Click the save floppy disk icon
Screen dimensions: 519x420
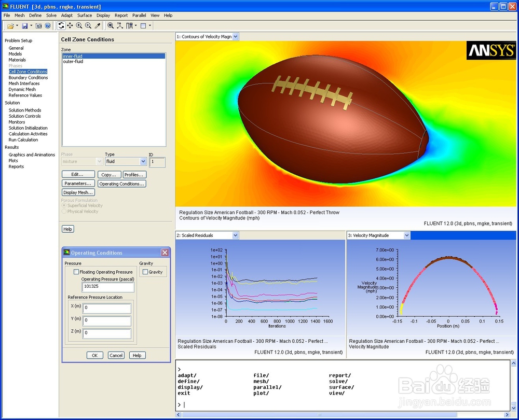25,26
